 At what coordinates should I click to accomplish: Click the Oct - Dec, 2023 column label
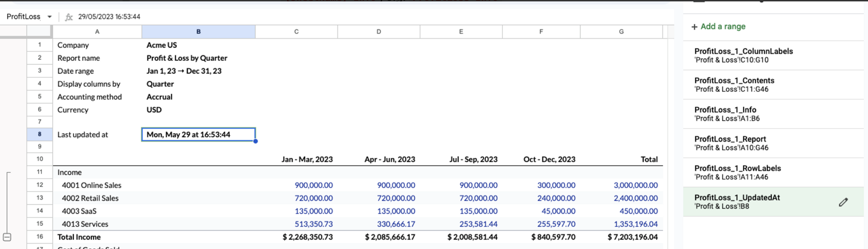tap(541, 159)
